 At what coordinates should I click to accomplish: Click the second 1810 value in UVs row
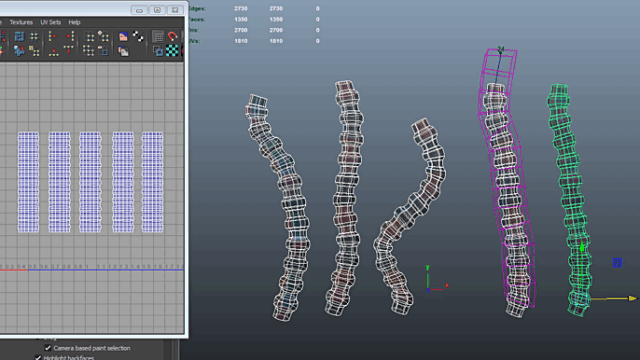276,41
